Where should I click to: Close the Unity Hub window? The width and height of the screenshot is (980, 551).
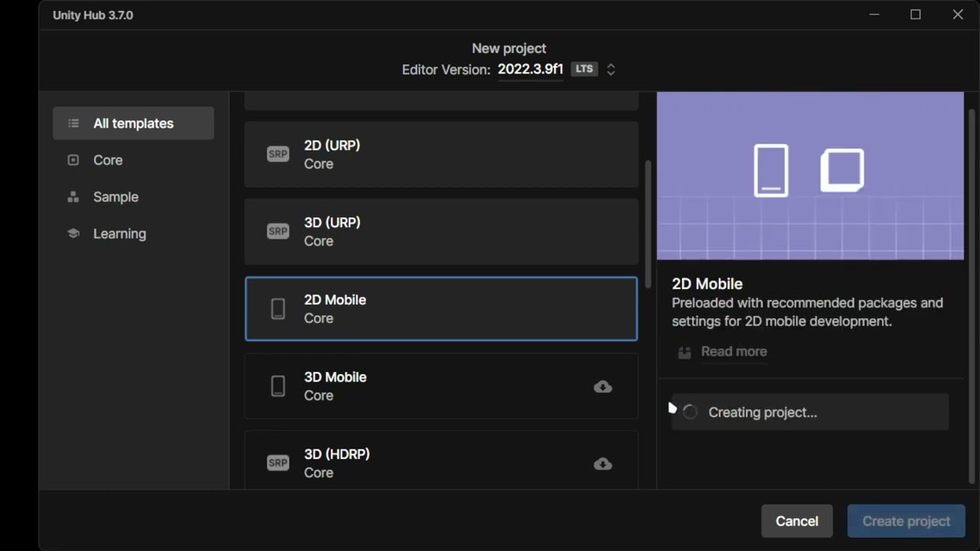(958, 15)
